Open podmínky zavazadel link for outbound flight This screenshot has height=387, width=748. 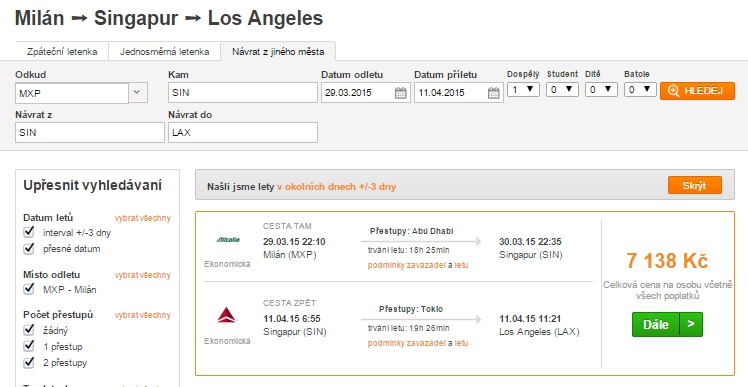click(x=406, y=265)
